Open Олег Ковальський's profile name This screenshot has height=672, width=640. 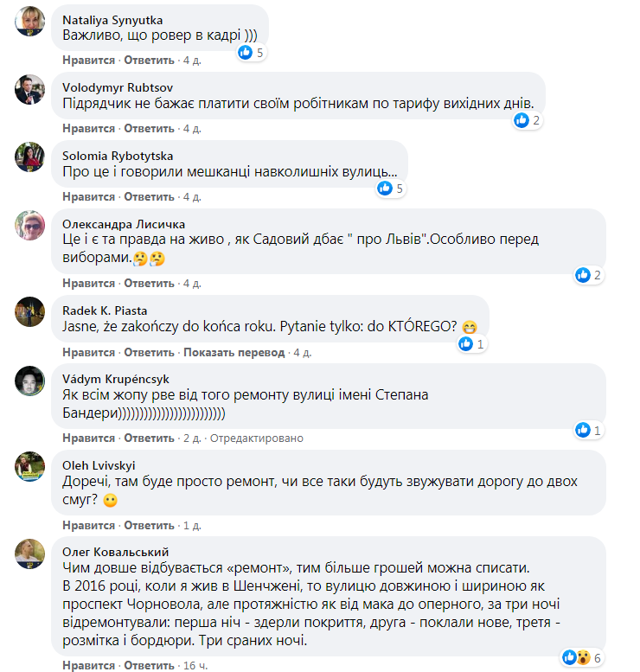point(116,552)
